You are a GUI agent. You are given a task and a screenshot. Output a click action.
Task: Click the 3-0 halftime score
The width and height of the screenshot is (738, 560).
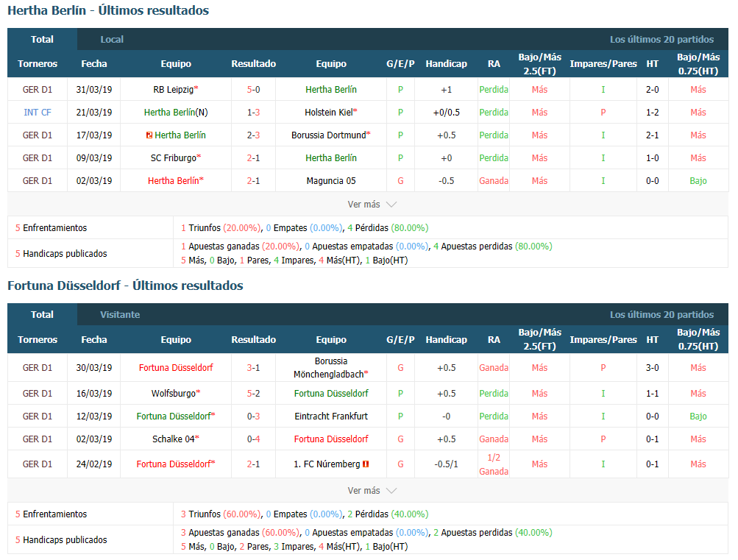pyautogui.click(x=653, y=368)
